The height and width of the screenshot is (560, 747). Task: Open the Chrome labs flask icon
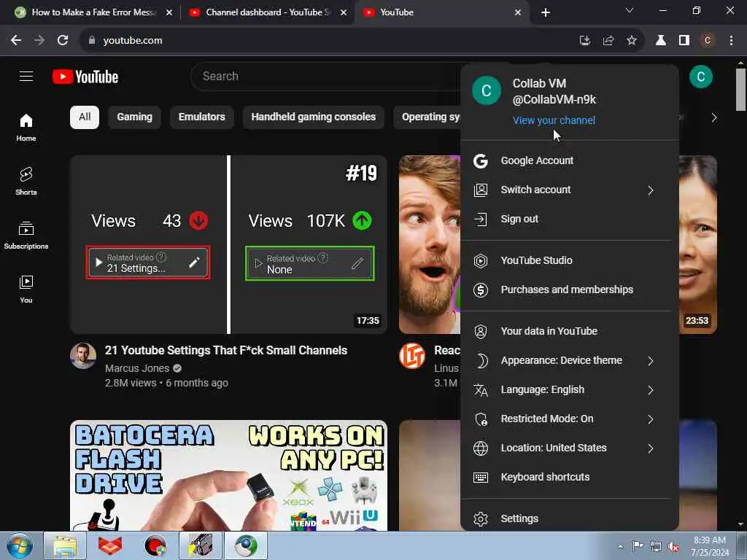pyautogui.click(x=661, y=41)
